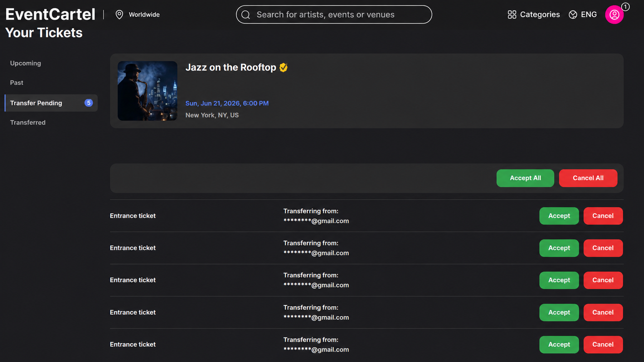Cancel the second Entrance ticket transfer
The height and width of the screenshot is (362, 644).
pyautogui.click(x=603, y=248)
